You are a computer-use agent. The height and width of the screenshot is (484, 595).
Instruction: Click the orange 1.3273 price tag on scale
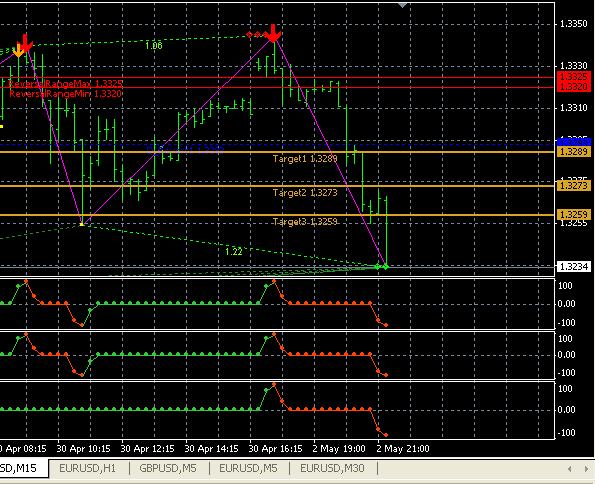pyautogui.click(x=574, y=186)
